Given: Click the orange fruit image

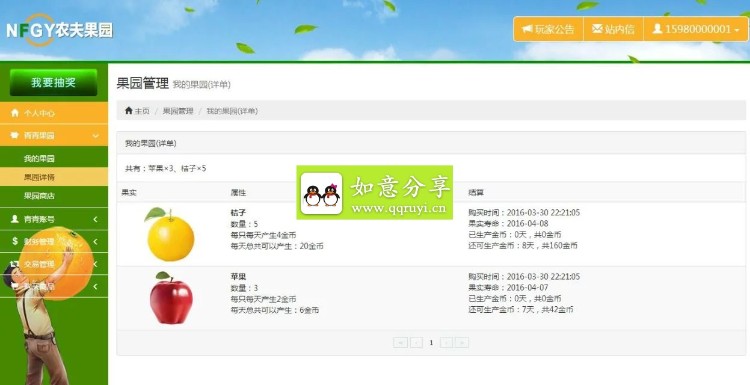Looking at the screenshot, I should pyautogui.click(x=170, y=234).
